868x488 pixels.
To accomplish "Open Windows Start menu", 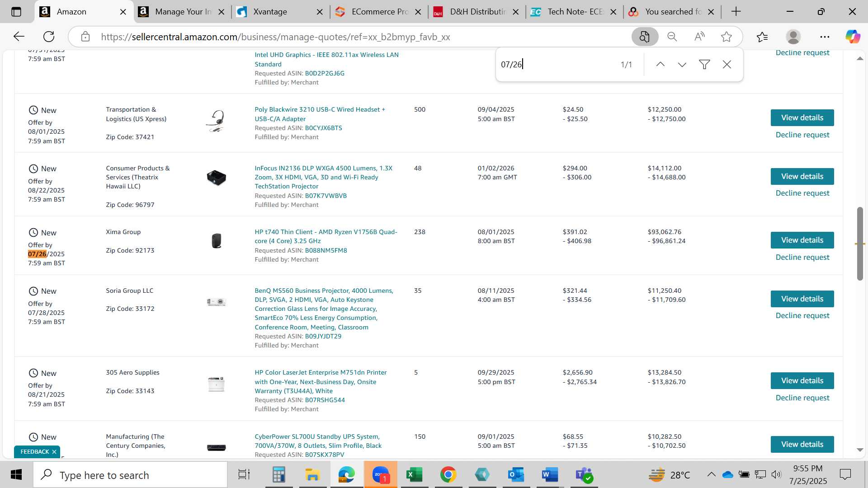I will coord(16,475).
